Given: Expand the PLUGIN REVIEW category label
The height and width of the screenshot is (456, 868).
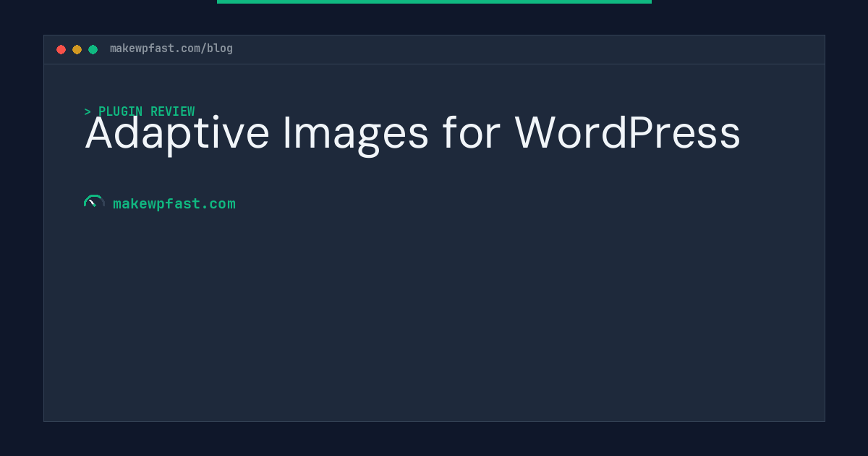Looking at the screenshot, I should point(147,111).
